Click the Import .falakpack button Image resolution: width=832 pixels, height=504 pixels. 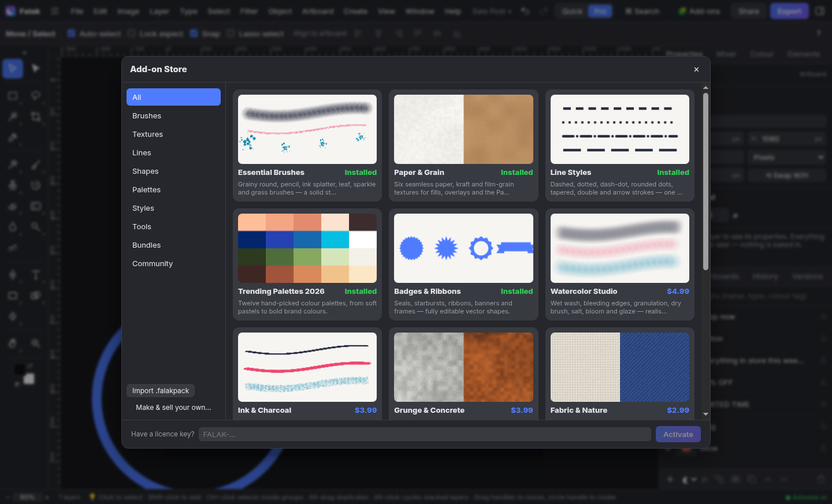pyautogui.click(x=161, y=391)
